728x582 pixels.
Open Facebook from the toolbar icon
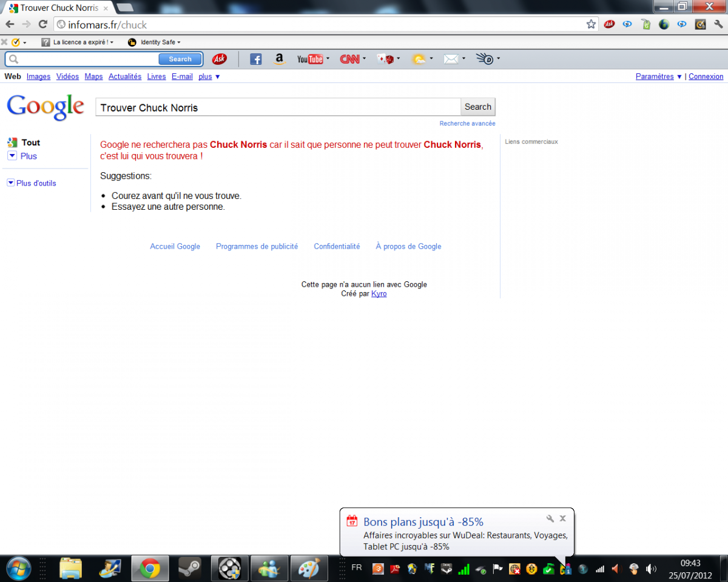coord(256,59)
